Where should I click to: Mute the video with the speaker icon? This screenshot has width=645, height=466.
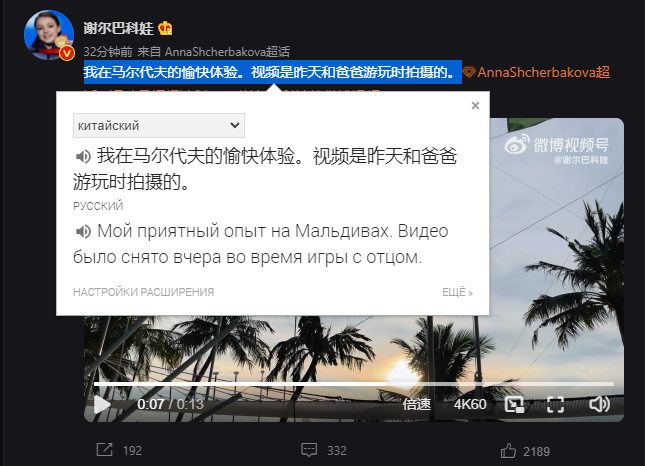click(599, 404)
